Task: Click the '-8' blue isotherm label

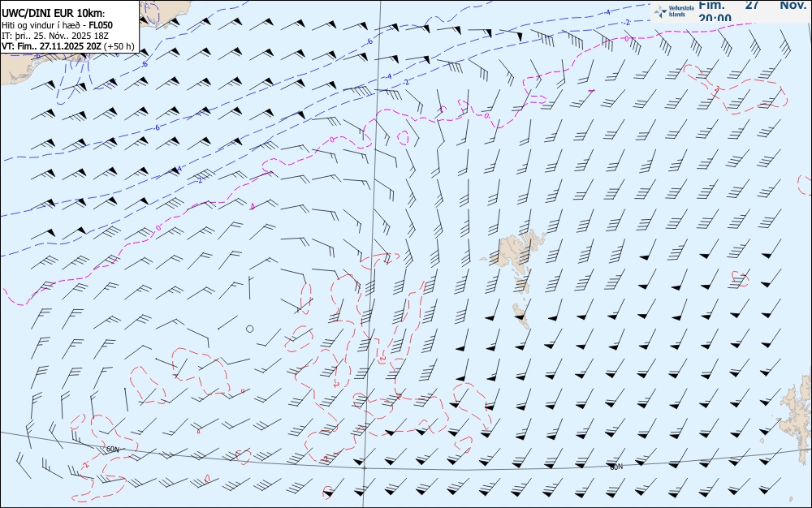Action: click(x=145, y=65)
